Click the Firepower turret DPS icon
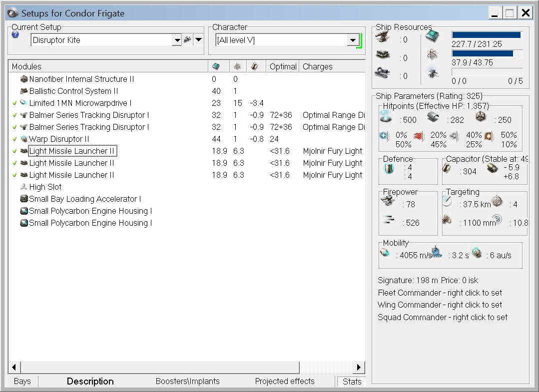 click(x=388, y=201)
